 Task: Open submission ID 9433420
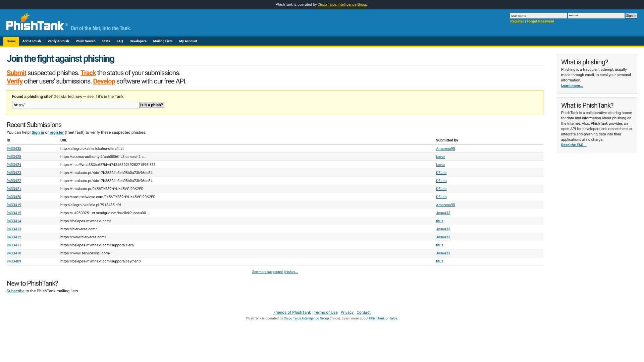[x=14, y=197]
